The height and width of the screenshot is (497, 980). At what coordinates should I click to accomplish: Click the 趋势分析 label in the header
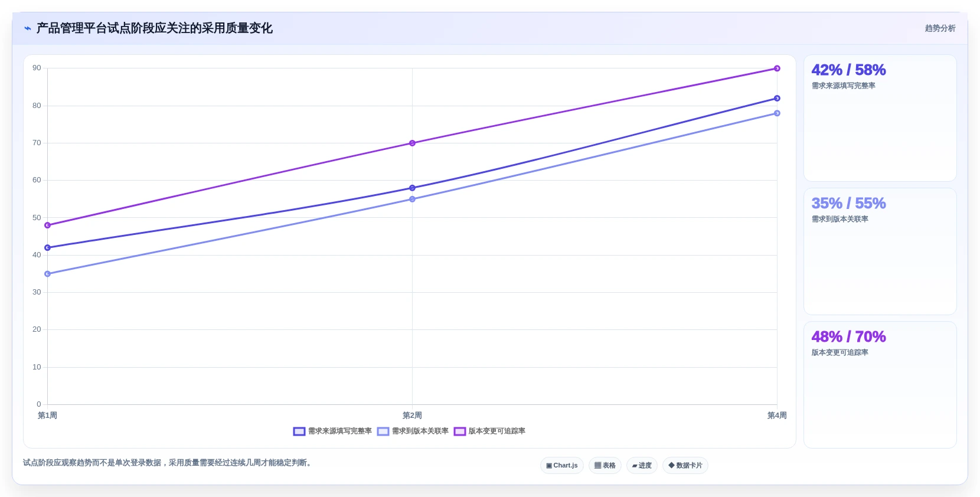tap(940, 28)
